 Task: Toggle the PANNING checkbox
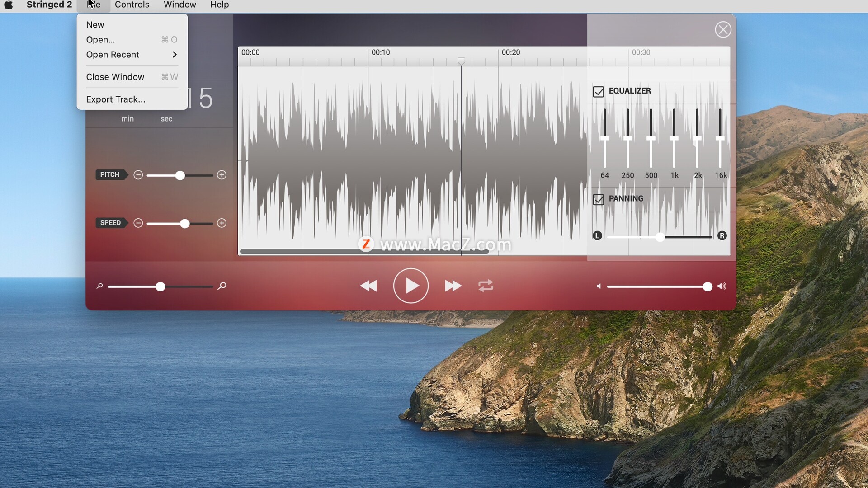pos(598,199)
